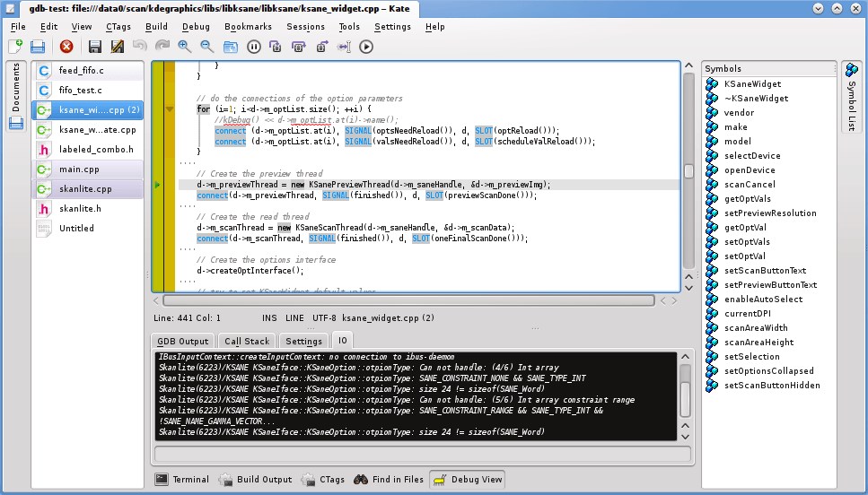Click the debugger Run to Cursor icon

[x=344, y=47]
